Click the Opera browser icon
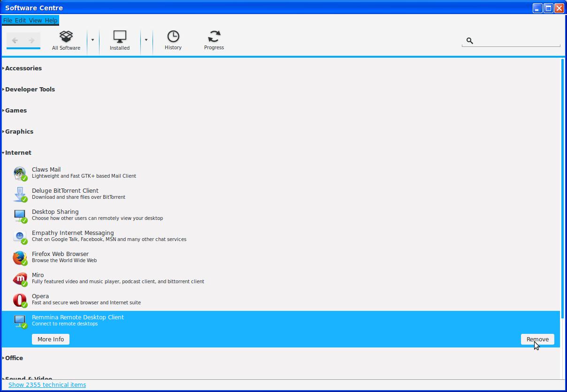Screen dimensions: 567x392 (x=20, y=300)
